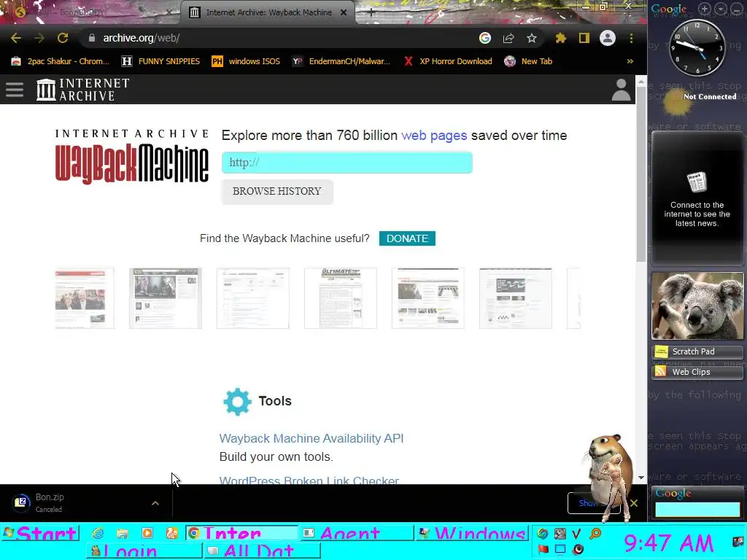The height and width of the screenshot is (560, 747).
Task: Close the downloads bar with the X
Action: pos(634,503)
